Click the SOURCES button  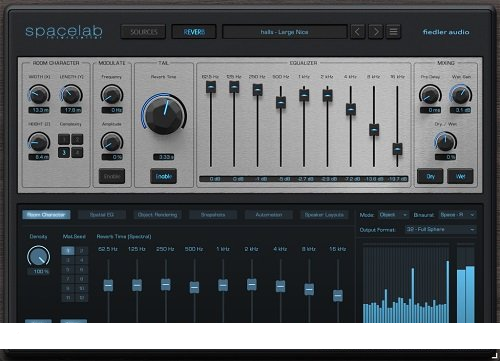(x=144, y=32)
